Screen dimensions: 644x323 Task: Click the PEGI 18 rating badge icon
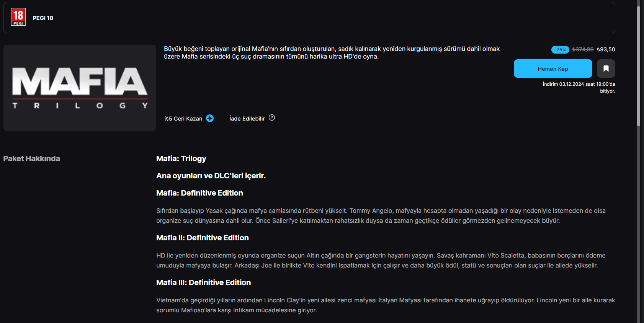click(18, 17)
